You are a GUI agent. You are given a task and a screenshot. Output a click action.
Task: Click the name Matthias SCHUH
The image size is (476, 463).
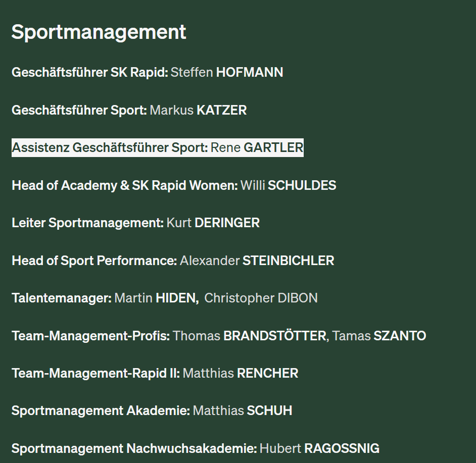pos(243,410)
